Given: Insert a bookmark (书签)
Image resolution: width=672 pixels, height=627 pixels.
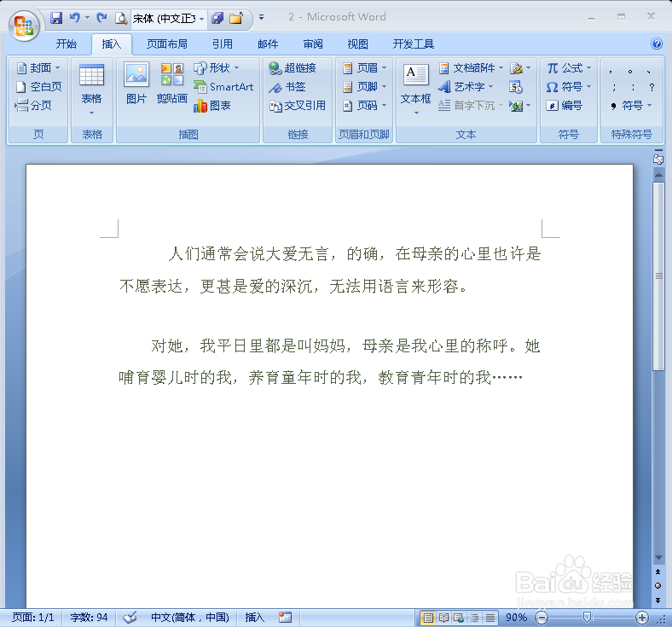Looking at the screenshot, I should (287, 86).
